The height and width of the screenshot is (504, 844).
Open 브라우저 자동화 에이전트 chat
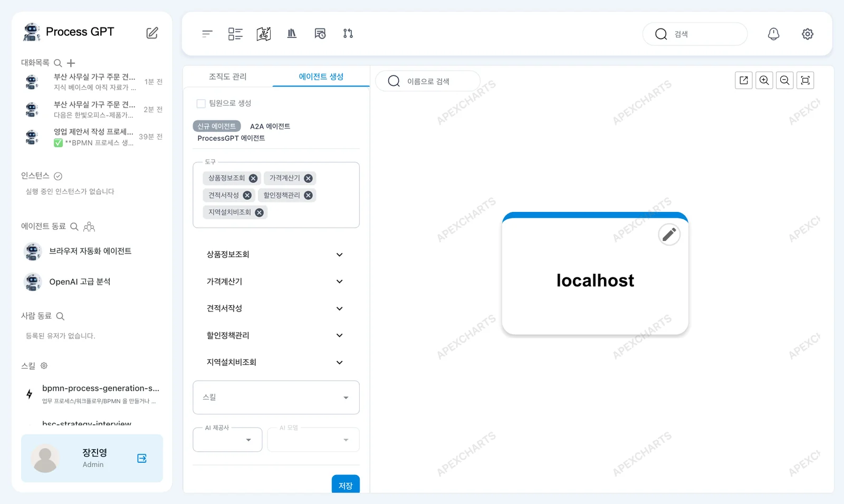[90, 251]
